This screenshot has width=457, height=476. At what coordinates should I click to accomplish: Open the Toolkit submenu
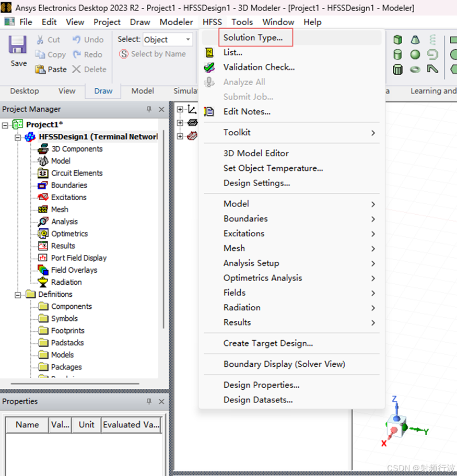point(291,133)
